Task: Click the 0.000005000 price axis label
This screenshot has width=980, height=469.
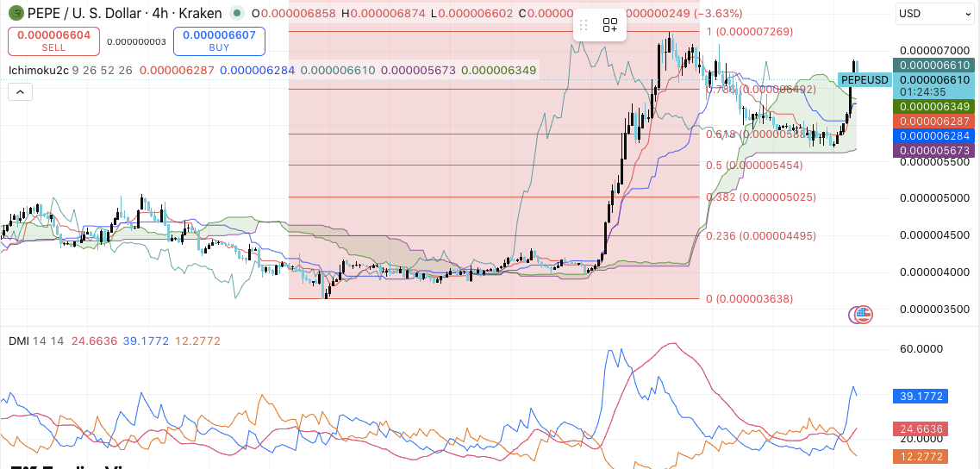Action: tap(934, 198)
